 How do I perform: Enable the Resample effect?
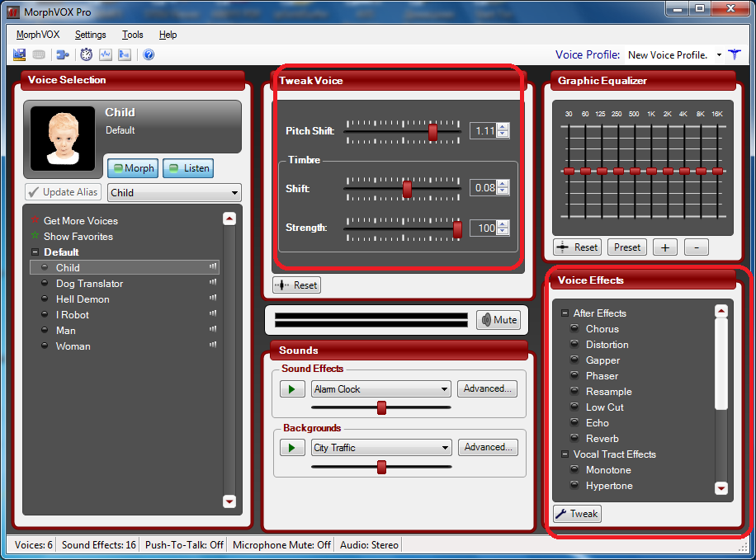click(x=574, y=391)
